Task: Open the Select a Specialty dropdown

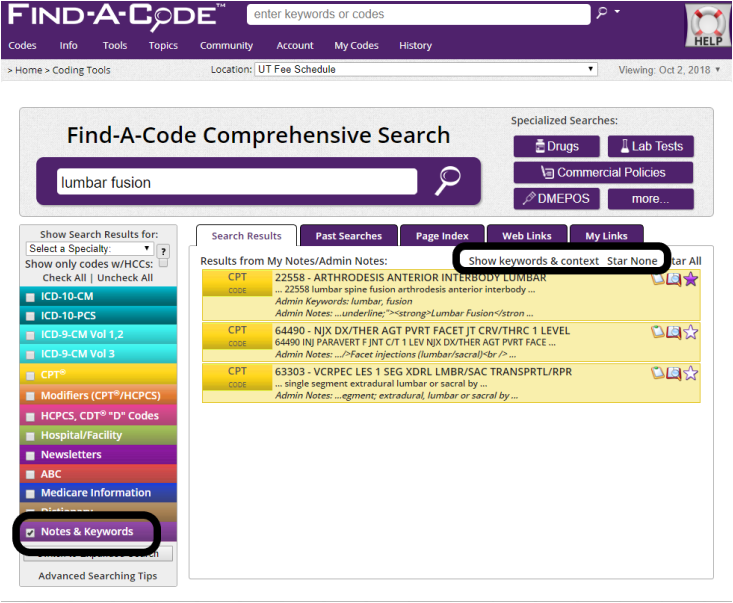Action: pos(90,248)
